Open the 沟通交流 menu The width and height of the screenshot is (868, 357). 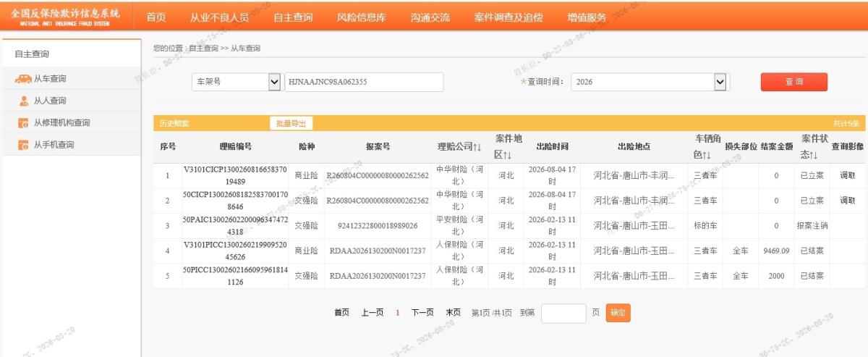[x=430, y=17]
